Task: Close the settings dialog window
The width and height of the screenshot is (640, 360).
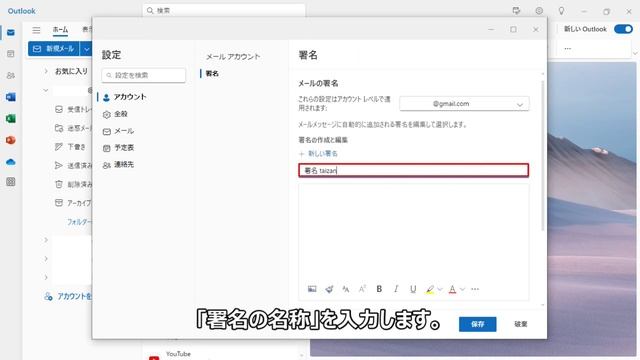Action: click(x=536, y=29)
